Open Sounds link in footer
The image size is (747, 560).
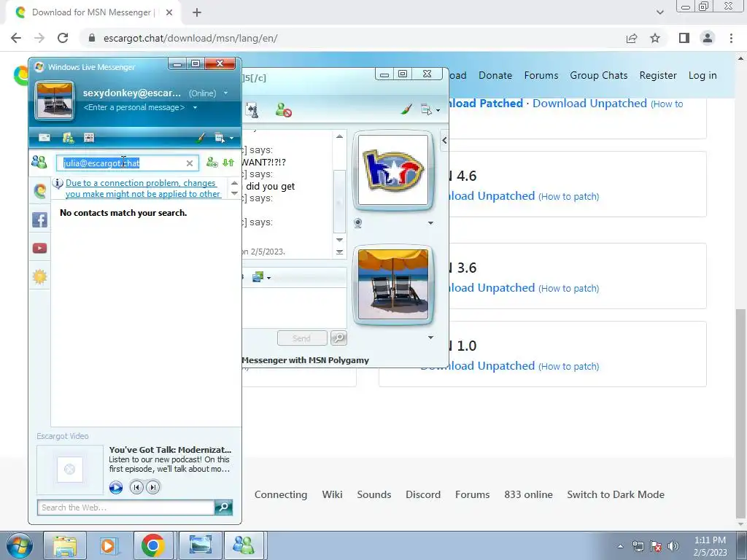click(374, 494)
